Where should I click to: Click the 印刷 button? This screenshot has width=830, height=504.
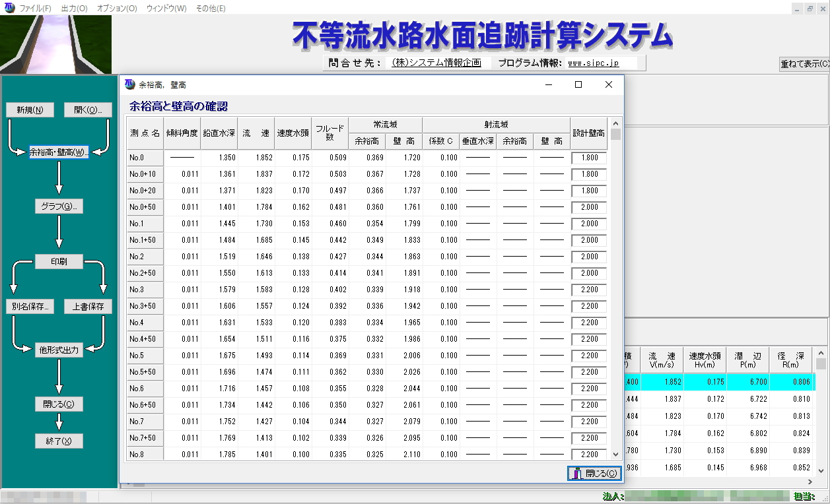click(x=59, y=261)
